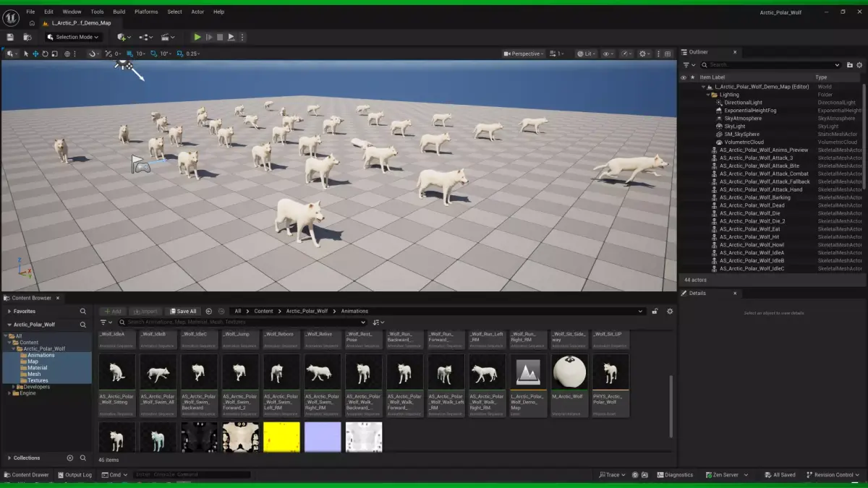The image size is (868, 488).
Task: Open the Cinematics clapperboard dropdown
Action: pyautogui.click(x=169, y=37)
